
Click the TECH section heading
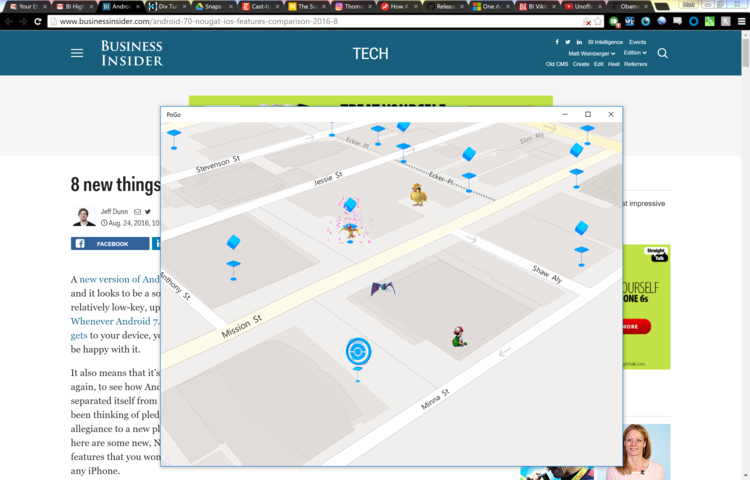371,54
